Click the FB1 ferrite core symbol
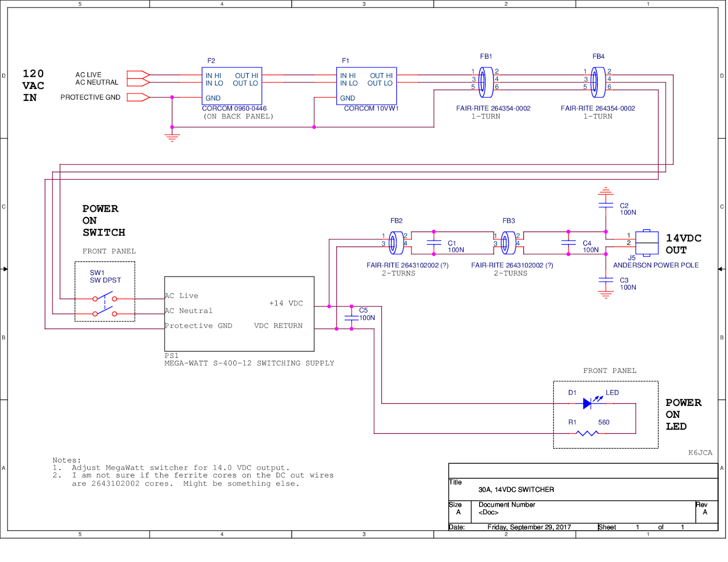This screenshot has height=562, width=728. point(486,82)
